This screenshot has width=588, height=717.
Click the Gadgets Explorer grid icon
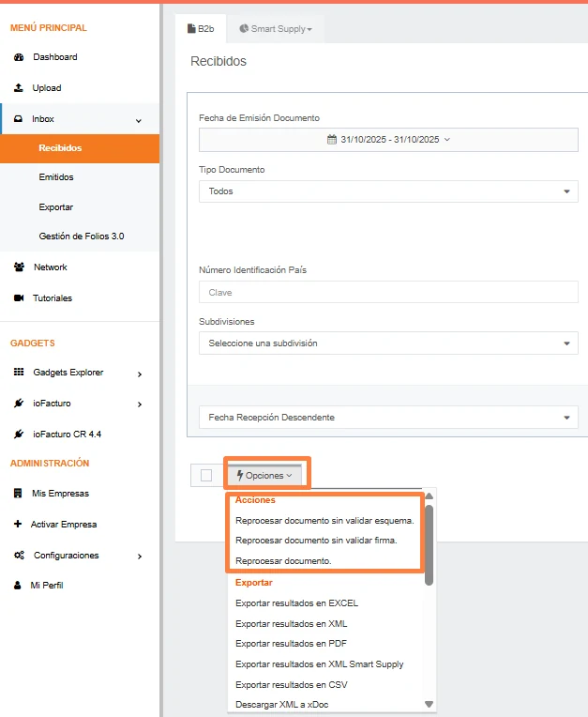(19, 372)
